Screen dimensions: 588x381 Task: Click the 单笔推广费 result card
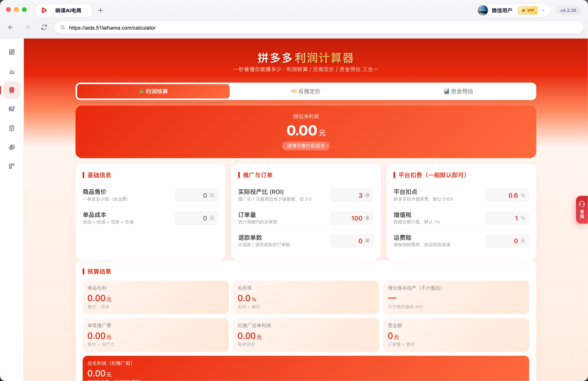[x=156, y=335]
